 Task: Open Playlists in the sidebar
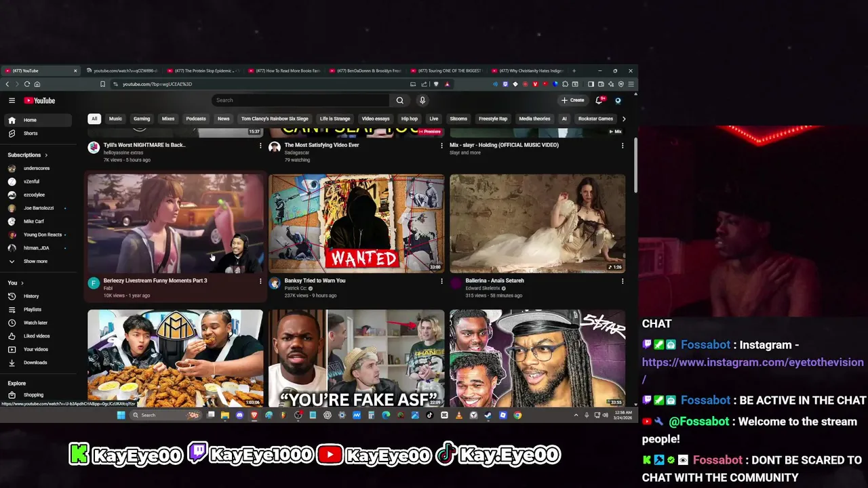[x=37, y=309]
